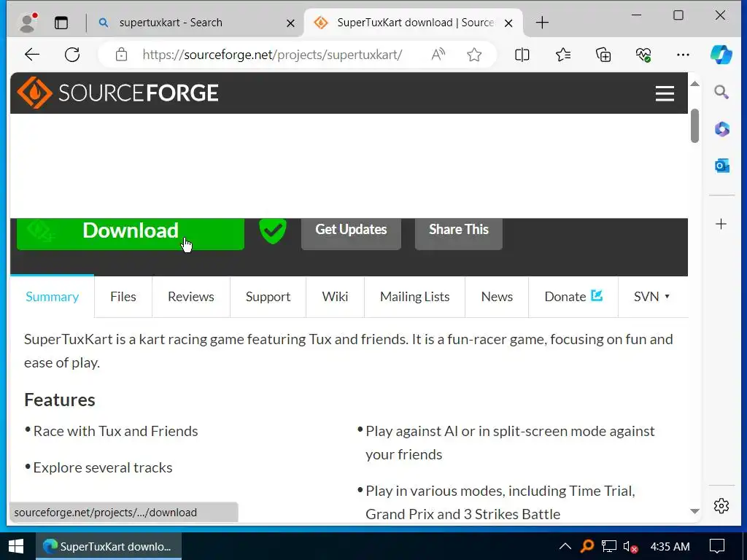Click the muted volume tray icon

(x=630, y=547)
